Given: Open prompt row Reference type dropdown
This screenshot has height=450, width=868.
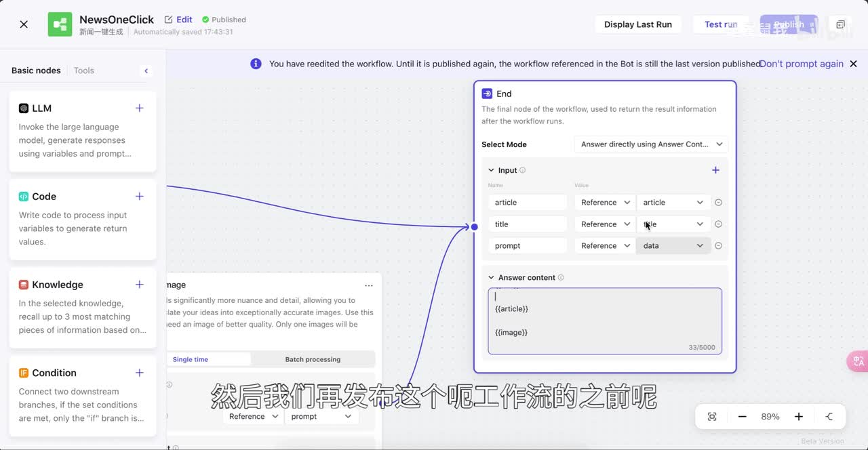Looking at the screenshot, I should click(604, 246).
